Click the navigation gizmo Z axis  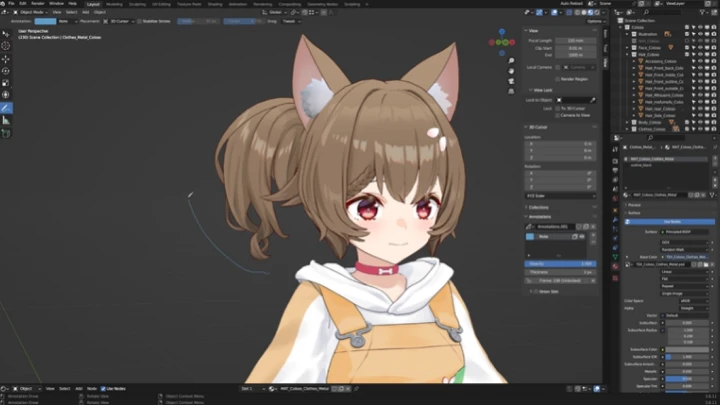coord(502,32)
